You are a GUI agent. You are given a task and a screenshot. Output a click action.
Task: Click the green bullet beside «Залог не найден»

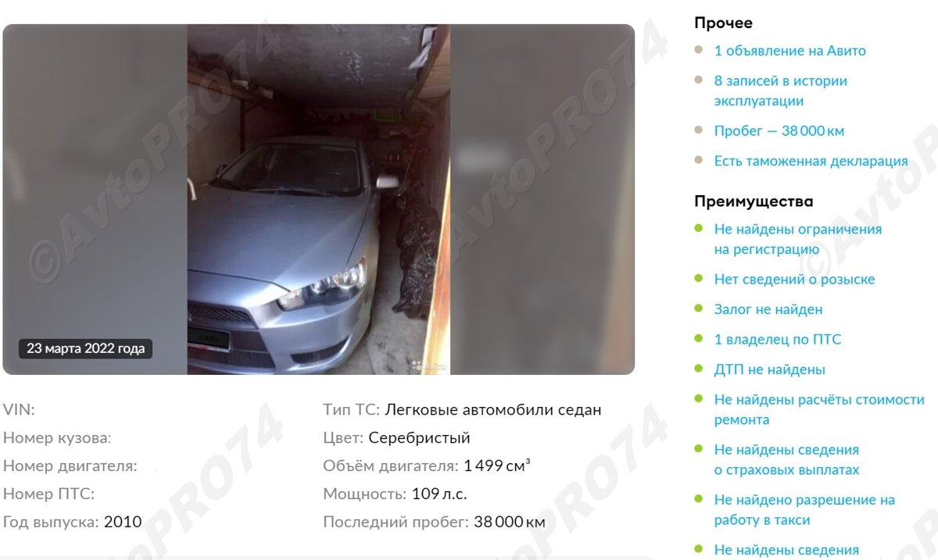(699, 309)
